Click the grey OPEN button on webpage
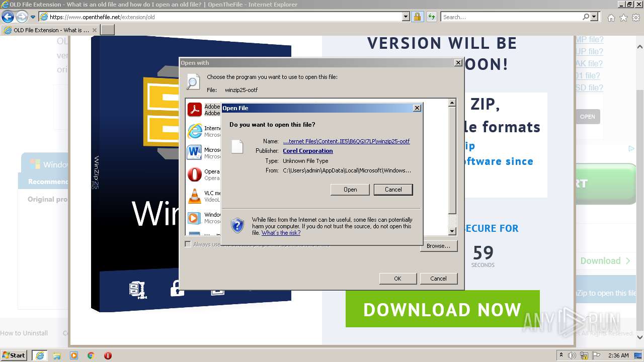Viewport: 644px width, 362px height. tap(587, 117)
